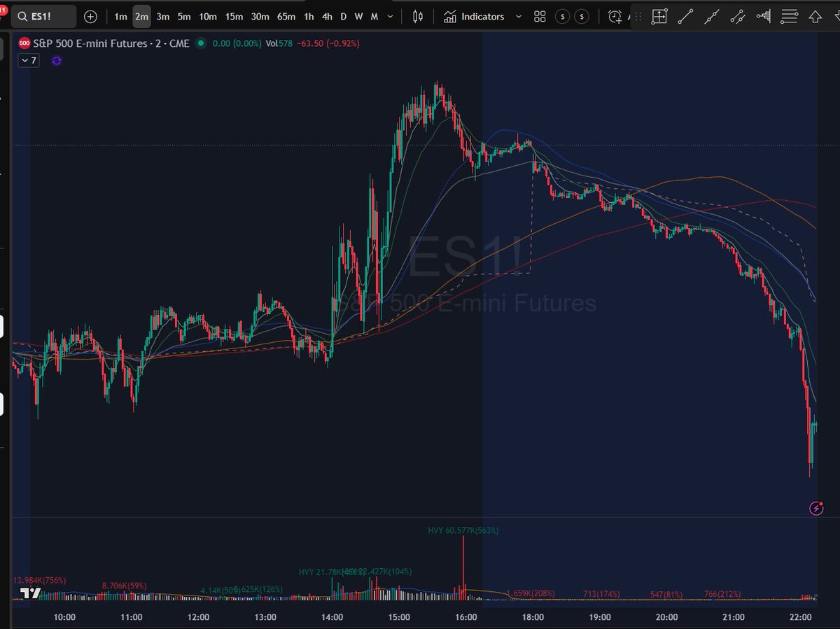Select the parallel channel drawing tool
This screenshot has height=629, width=840.
click(737, 16)
